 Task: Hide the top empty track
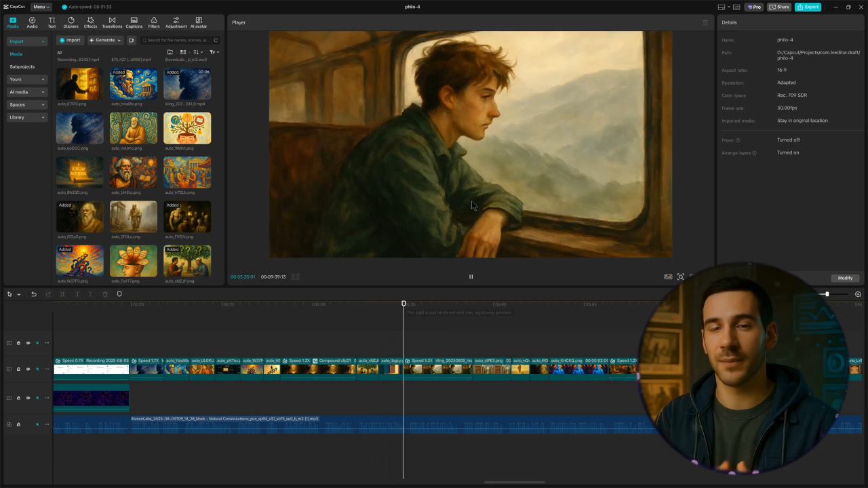pyautogui.click(x=28, y=343)
